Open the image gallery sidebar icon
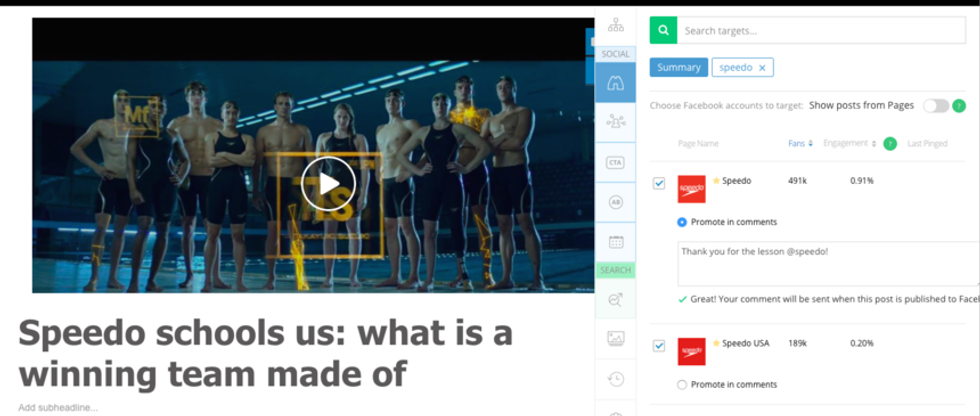 coord(616,339)
